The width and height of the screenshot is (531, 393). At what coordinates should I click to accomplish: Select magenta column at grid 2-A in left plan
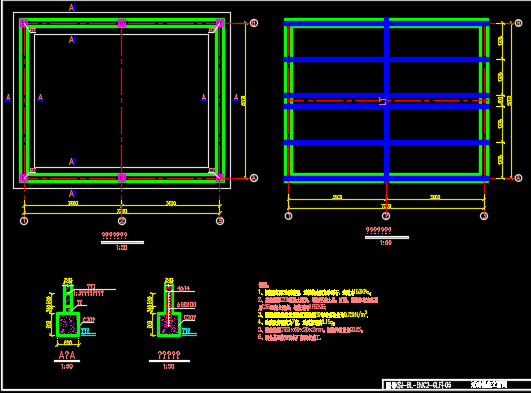[122, 178]
